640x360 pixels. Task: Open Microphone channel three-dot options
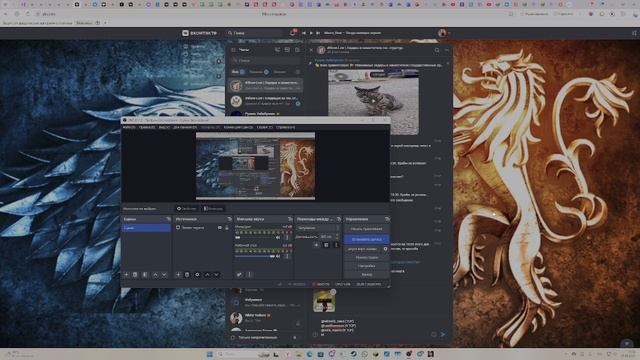[x=287, y=238]
